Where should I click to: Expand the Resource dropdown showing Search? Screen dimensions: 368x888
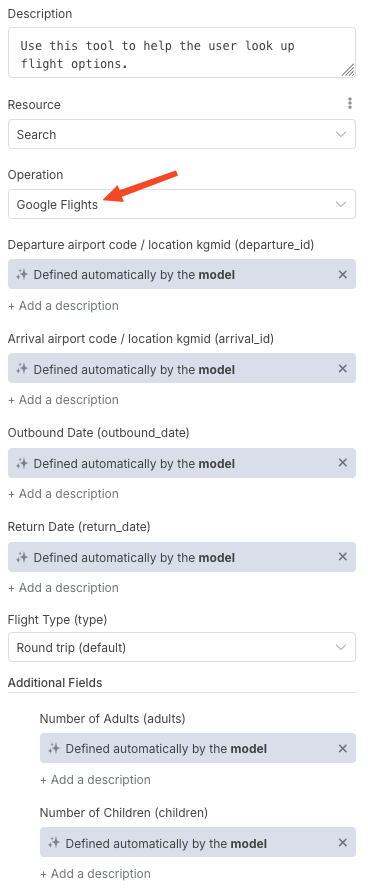(182, 134)
